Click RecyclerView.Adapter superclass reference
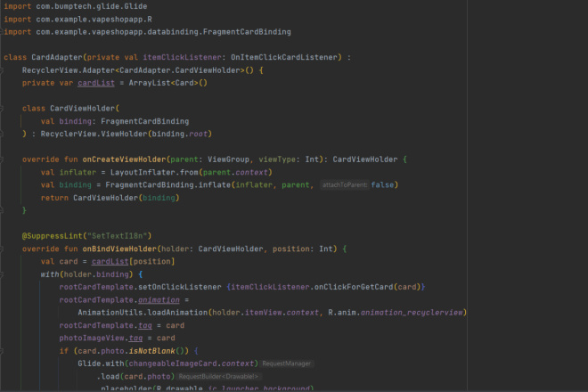This screenshot has height=392, width=588. (69, 70)
